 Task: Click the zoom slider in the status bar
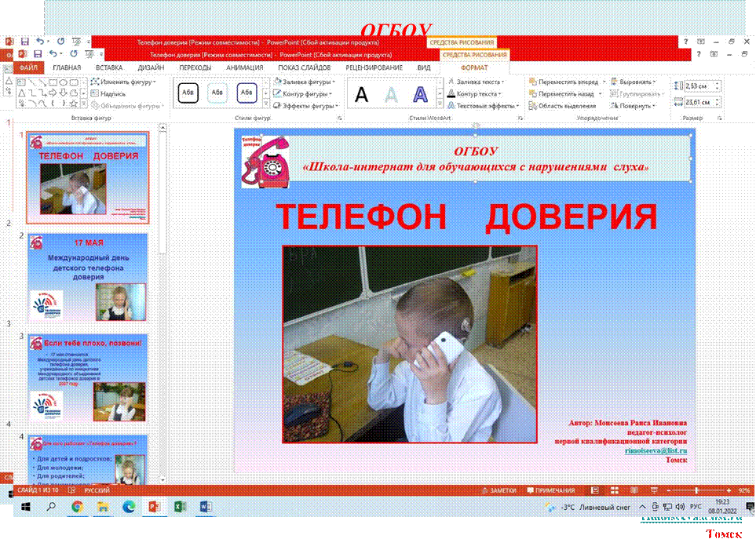click(x=696, y=490)
